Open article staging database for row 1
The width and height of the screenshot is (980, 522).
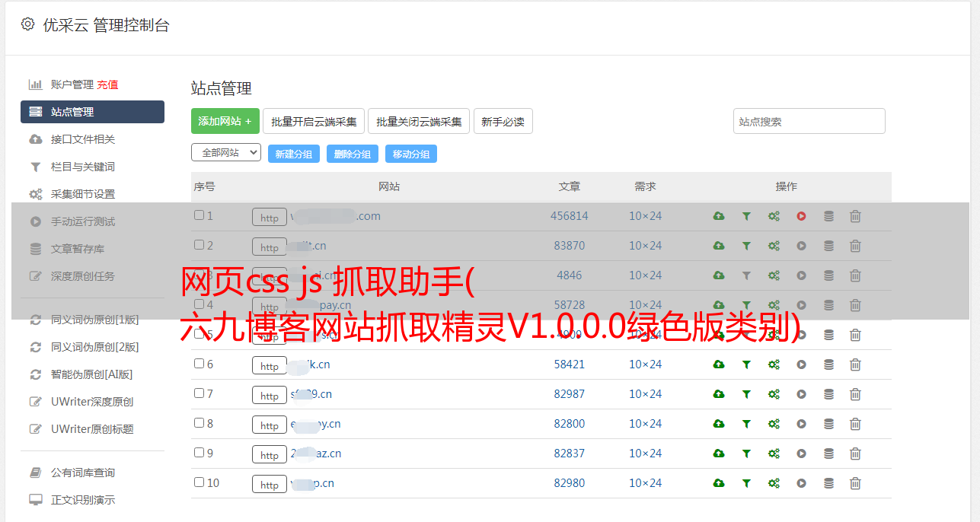point(828,216)
